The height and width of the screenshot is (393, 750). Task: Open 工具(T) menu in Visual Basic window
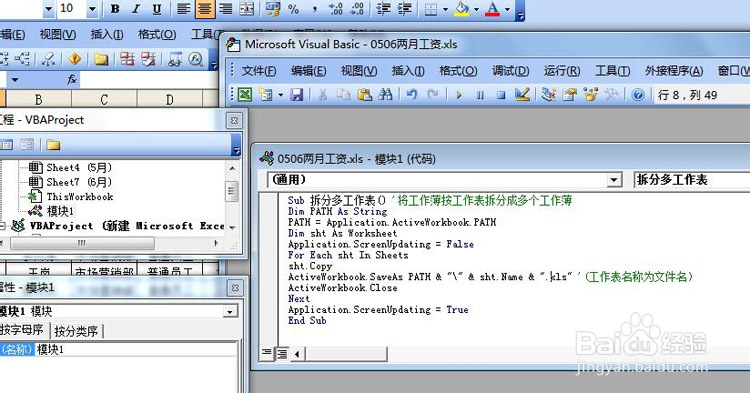coord(612,71)
